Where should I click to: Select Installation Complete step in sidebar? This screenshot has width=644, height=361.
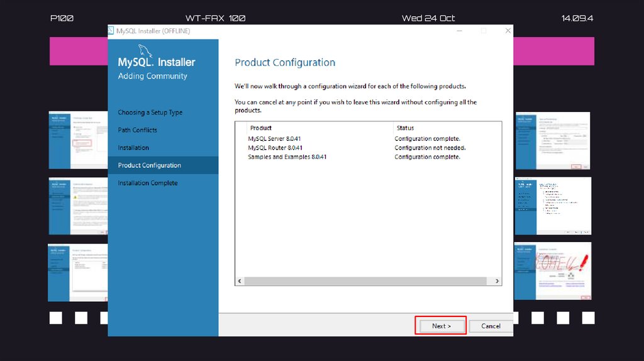(147, 183)
